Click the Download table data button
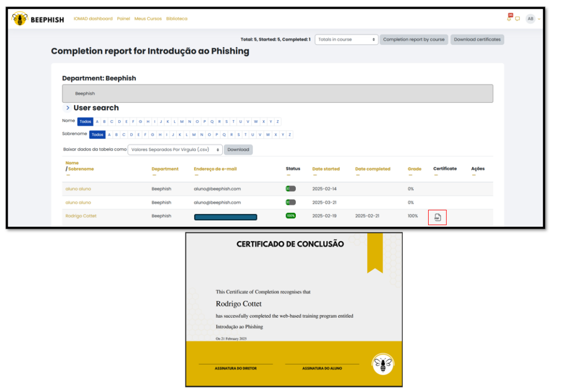This screenshot has width=562, height=392. coord(238,149)
